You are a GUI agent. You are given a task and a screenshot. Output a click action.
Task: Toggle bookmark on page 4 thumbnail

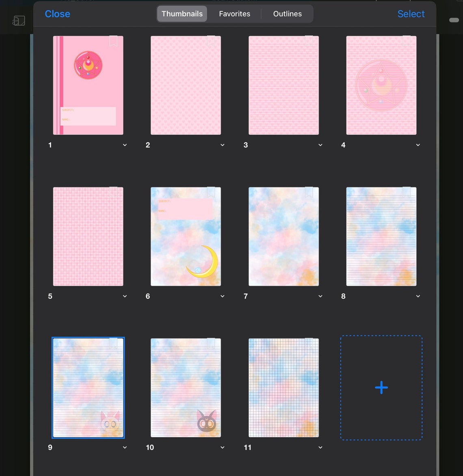[407, 41]
